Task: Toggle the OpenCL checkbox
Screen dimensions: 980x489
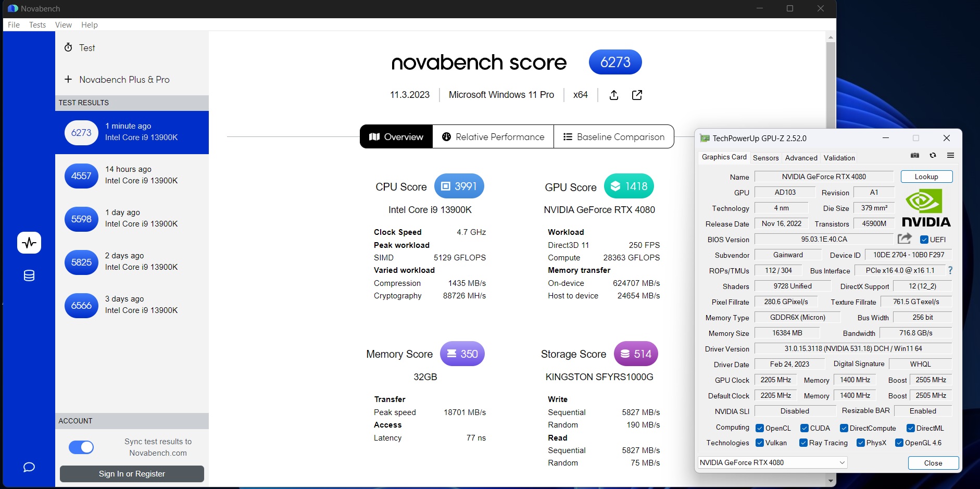Action: coord(760,428)
